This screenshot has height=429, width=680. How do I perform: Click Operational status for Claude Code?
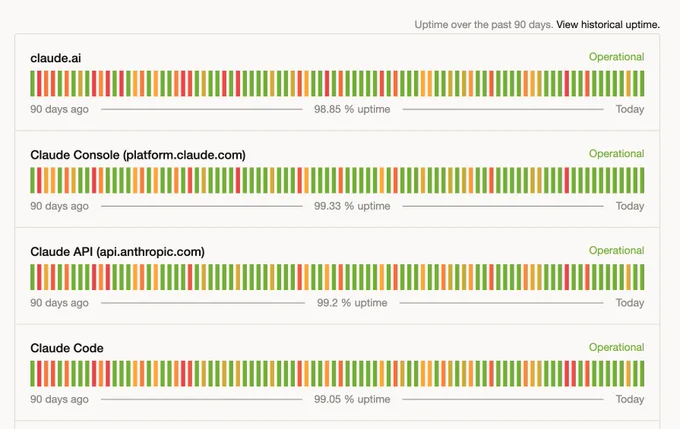616,347
